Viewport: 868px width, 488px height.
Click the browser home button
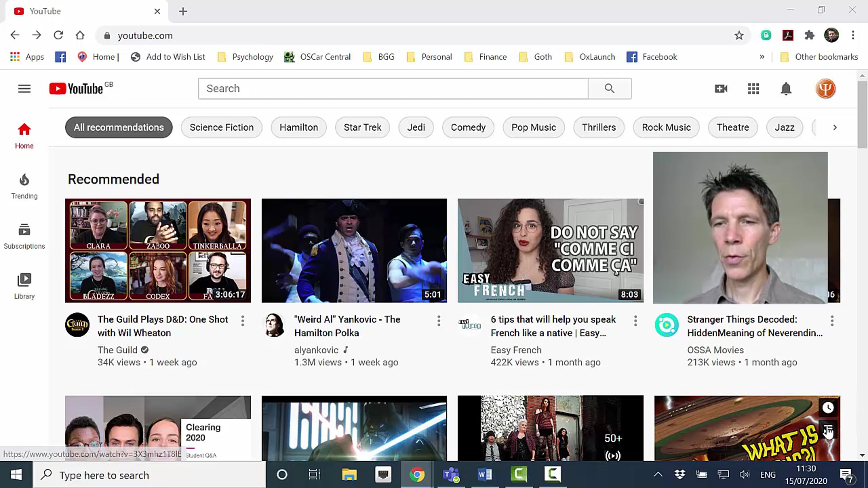(80, 35)
